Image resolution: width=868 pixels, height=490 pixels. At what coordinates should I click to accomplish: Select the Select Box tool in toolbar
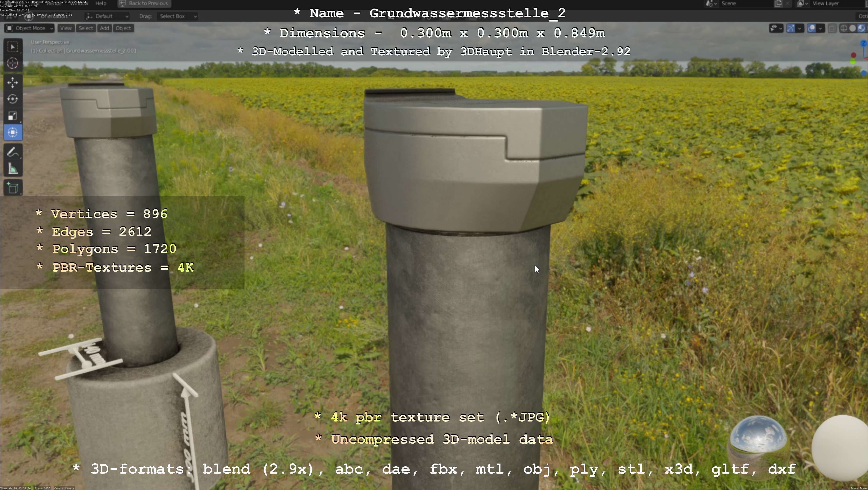[13, 47]
